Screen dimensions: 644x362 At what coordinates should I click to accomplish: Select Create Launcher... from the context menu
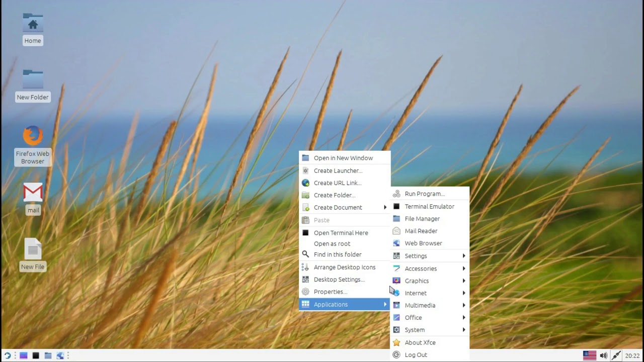pos(345,170)
